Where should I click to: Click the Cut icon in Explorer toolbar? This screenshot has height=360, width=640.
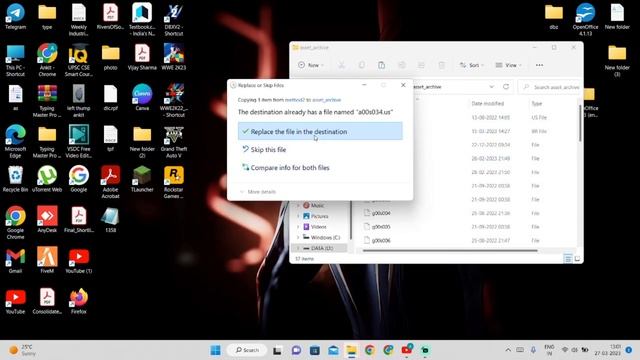coord(342,65)
